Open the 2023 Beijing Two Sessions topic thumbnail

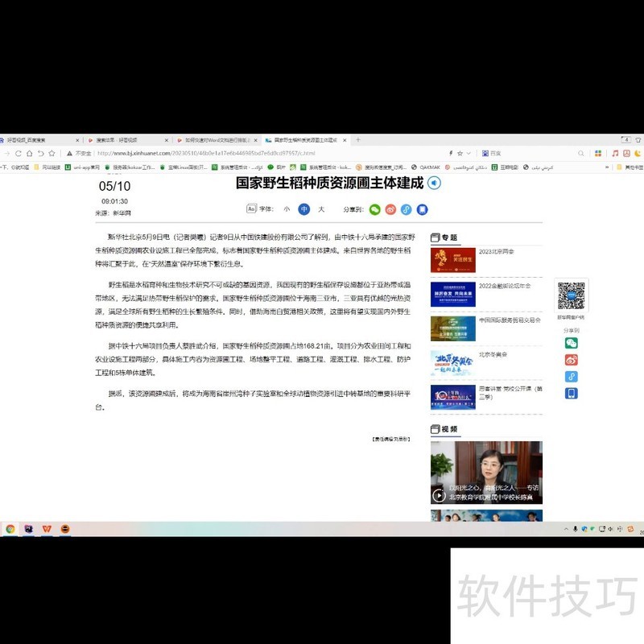point(453,260)
